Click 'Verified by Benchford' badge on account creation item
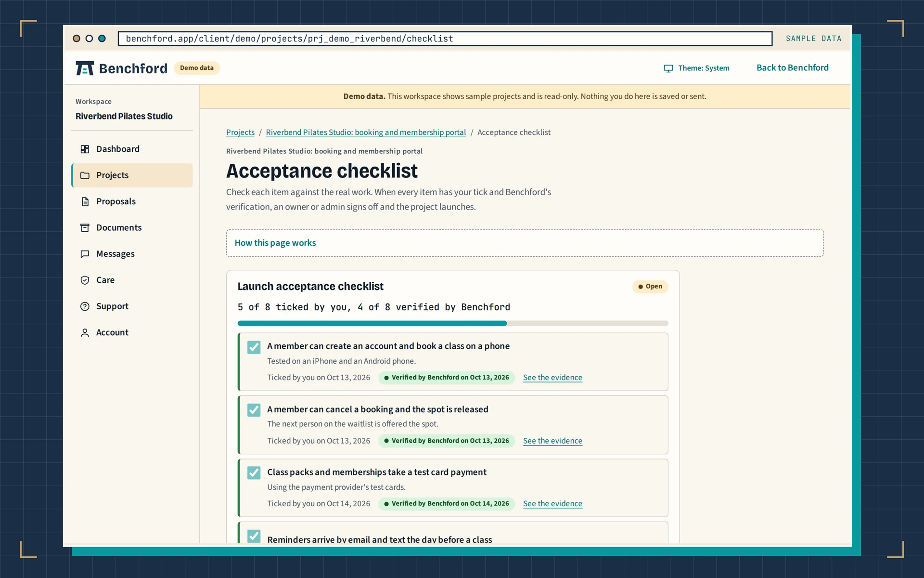The height and width of the screenshot is (578, 924). click(x=447, y=378)
